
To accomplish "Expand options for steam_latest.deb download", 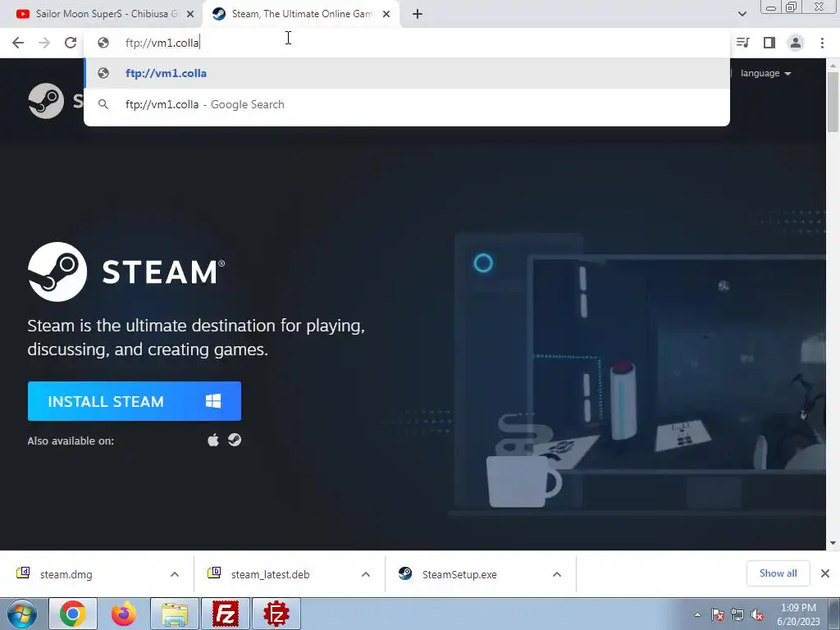I will tap(366, 574).
